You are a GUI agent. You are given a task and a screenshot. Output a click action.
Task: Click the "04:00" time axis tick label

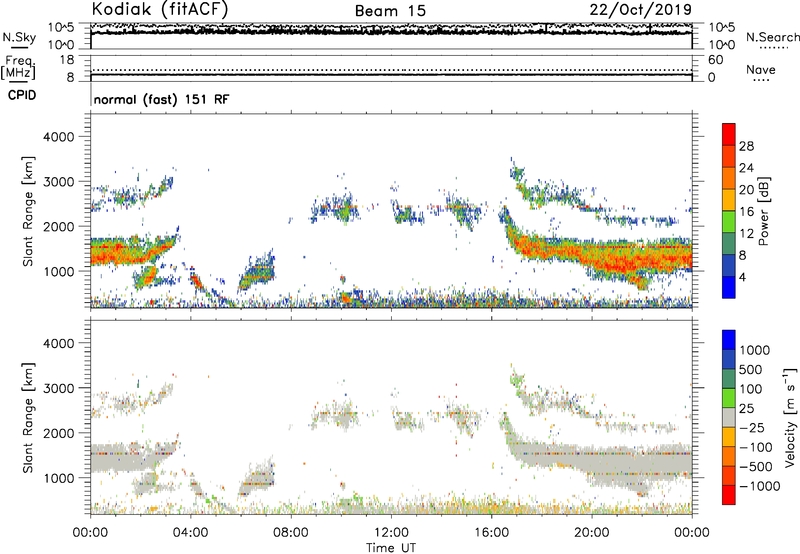point(191,533)
